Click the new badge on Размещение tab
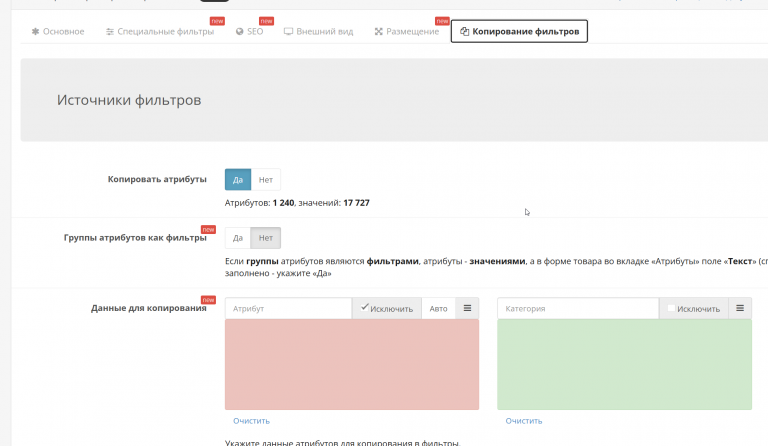Screen dimensions: 768x446 point(442,21)
